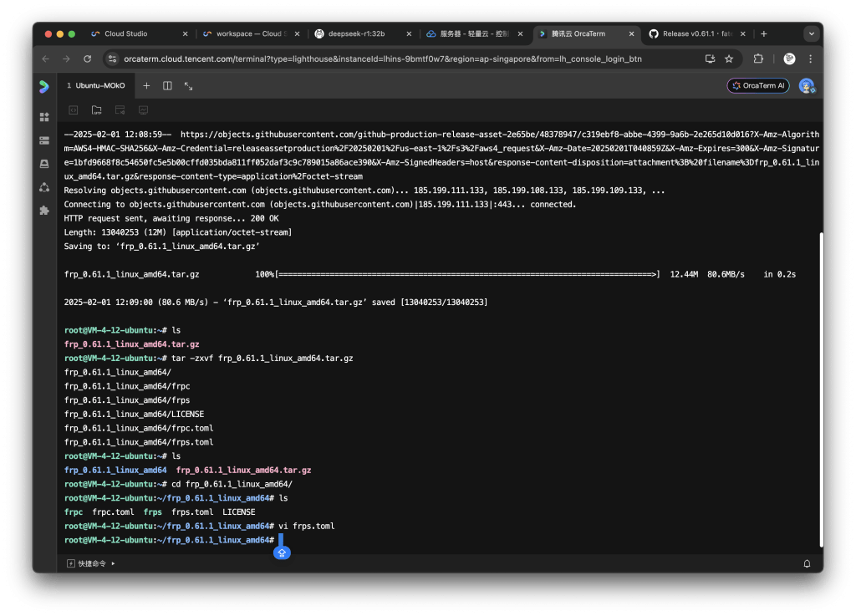Viewport: 856px width, 616px height.
Task: Click the 'HTTP request sent' 200 OK line
Action: click(x=171, y=218)
